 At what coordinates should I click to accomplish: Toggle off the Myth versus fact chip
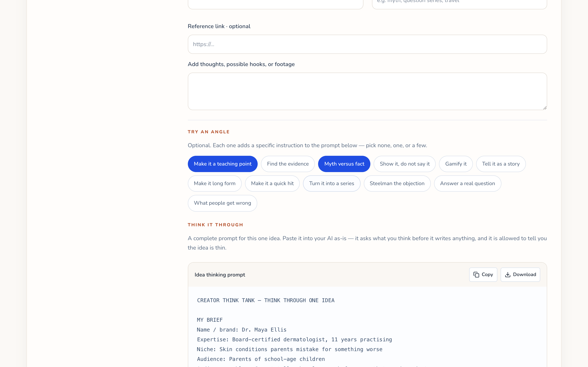[x=344, y=164]
